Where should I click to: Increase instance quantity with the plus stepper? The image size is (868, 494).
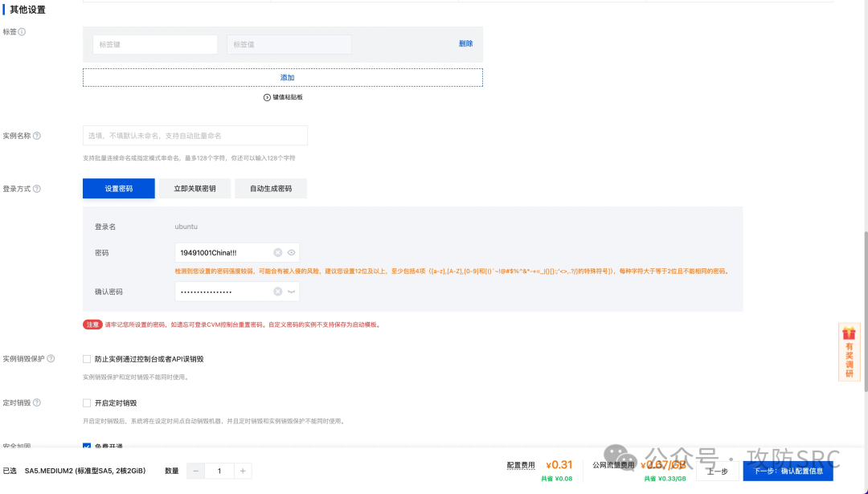tap(244, 471)
